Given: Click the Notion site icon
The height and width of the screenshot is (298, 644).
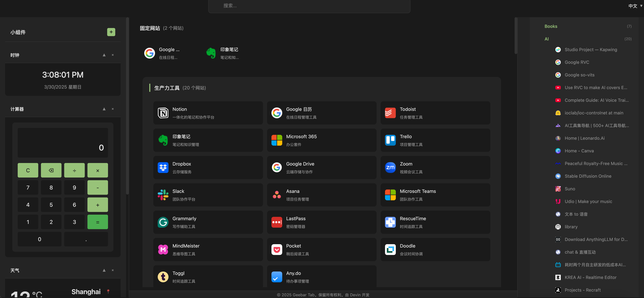Looking at the screenshot, I should point(163,113).
